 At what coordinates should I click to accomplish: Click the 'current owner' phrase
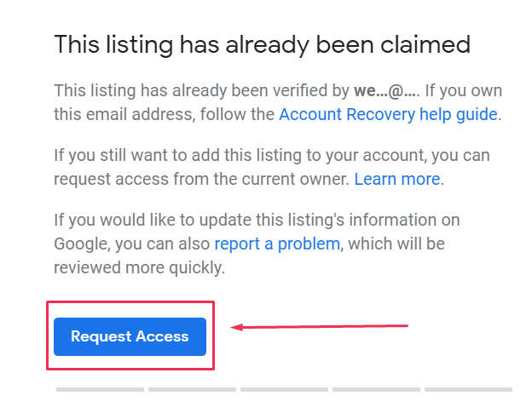(x=301, y=180)
